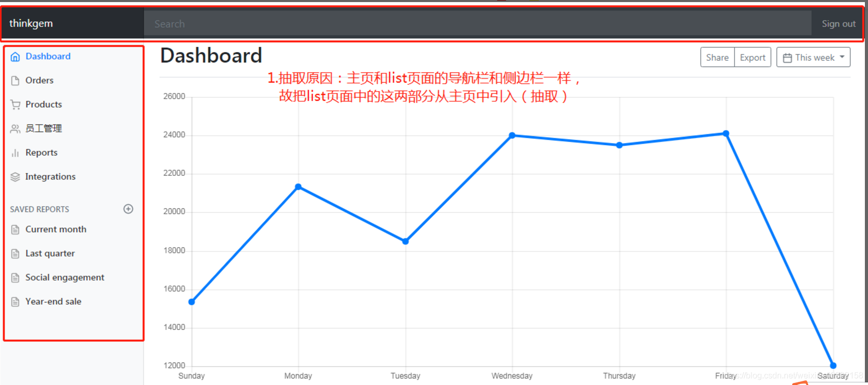Image resolution: width=868 pixels, height=385 pixels.
Task: Click the SAVED REPORTS heading text
Action: (40, 209)
